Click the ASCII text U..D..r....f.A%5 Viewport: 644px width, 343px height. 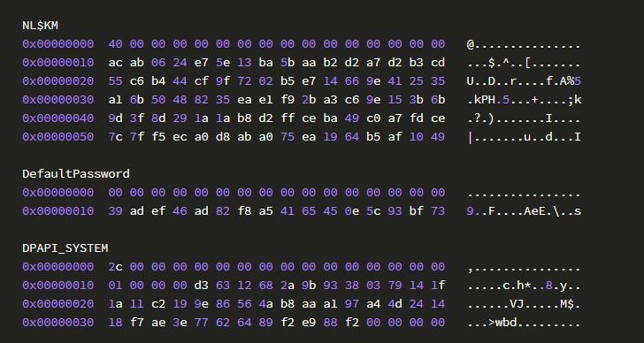524,81
